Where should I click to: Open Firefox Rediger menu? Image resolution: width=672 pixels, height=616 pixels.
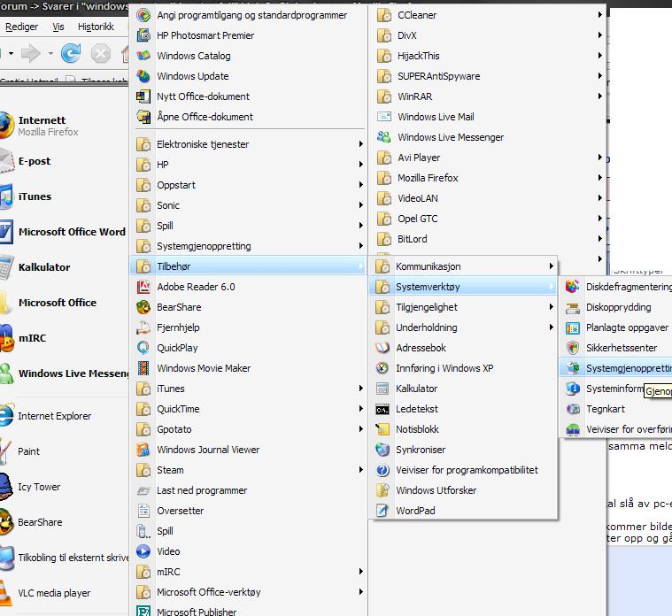[x=22, y=27]
